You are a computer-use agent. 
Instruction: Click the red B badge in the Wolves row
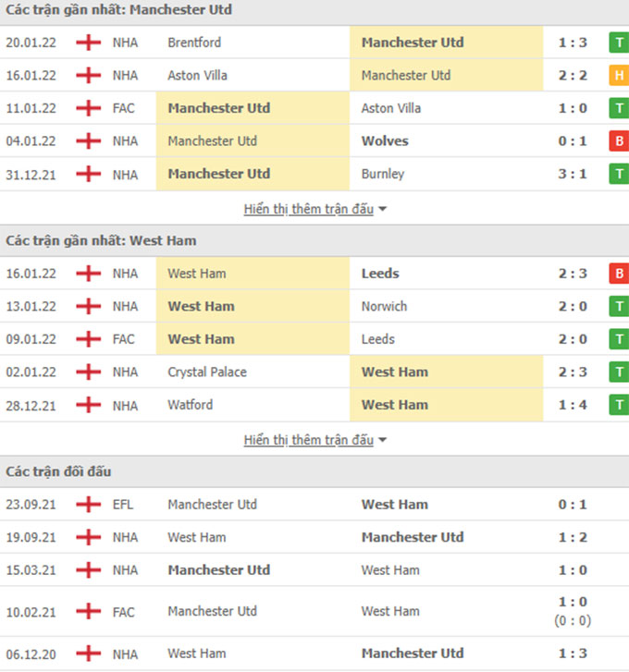coord(618,141)
